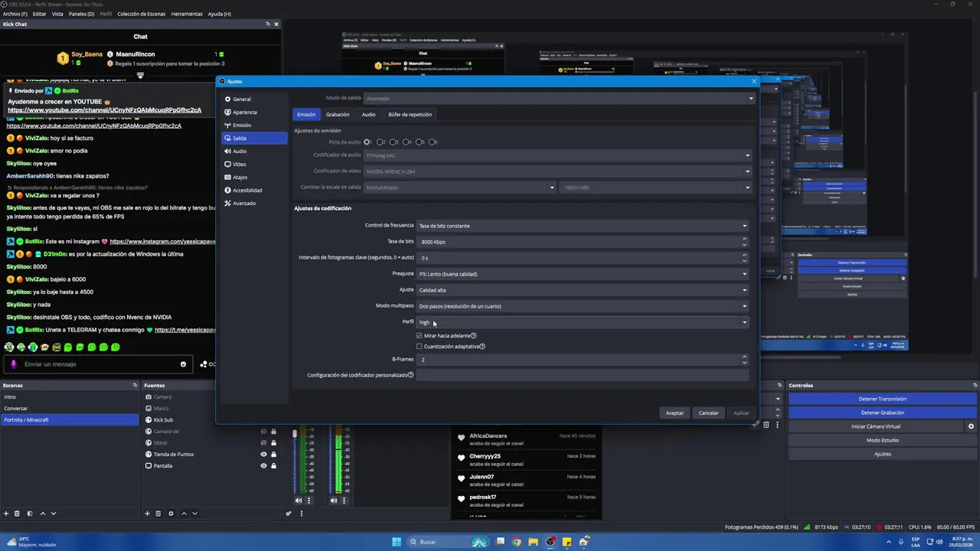
Task: Select audio track 6 radio button
Action: point(433,142)
